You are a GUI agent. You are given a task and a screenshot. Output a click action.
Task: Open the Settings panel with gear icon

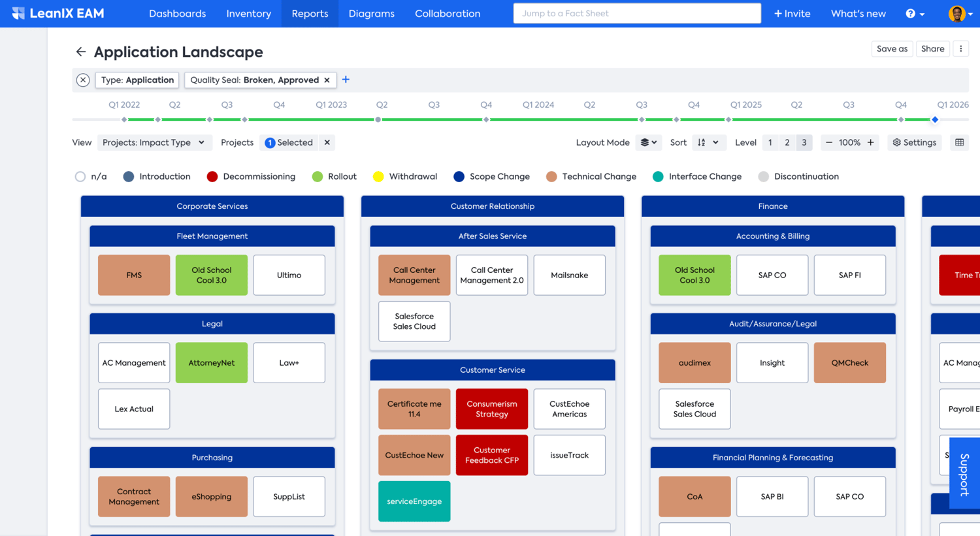914,142
